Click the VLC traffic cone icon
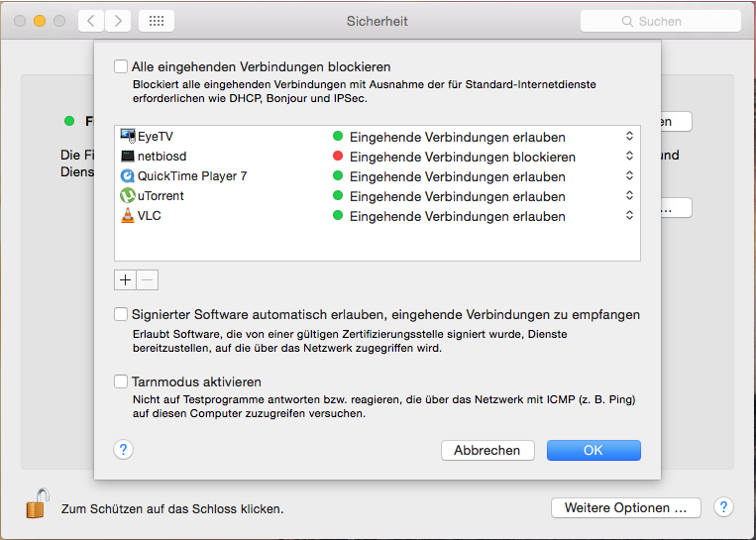 128,216
